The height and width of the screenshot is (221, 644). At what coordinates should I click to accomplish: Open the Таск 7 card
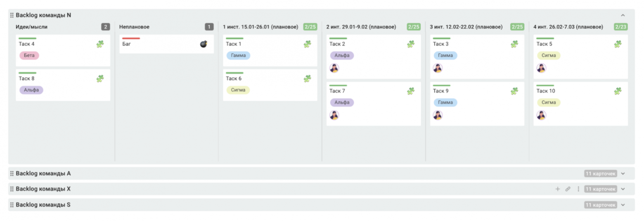click(337, 91)
